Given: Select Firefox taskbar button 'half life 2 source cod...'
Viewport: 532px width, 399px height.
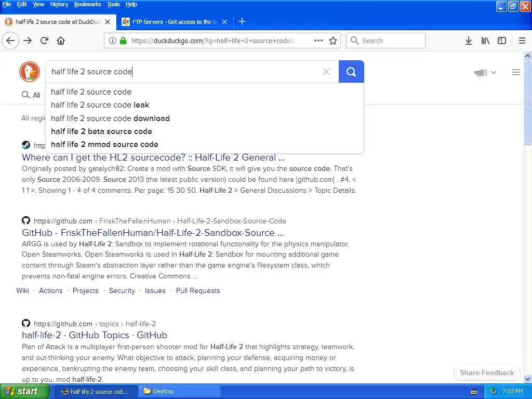Looking at the screenshot, I should [x=96, y=392].
